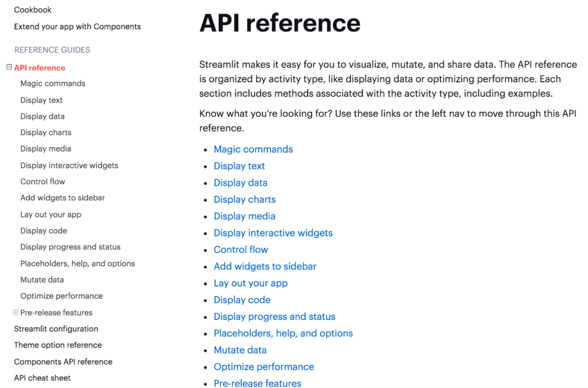Click the API reference page heading
The height and width of the screenshot is (388, 588).
(280, 23)
